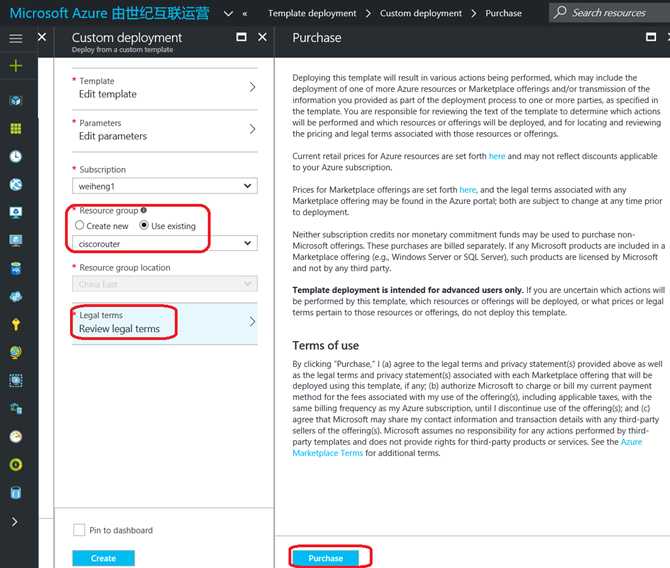Screen dimensions: 670x568
Task: Open the yellow key Subscriptions icon
Action: point(16,325)
